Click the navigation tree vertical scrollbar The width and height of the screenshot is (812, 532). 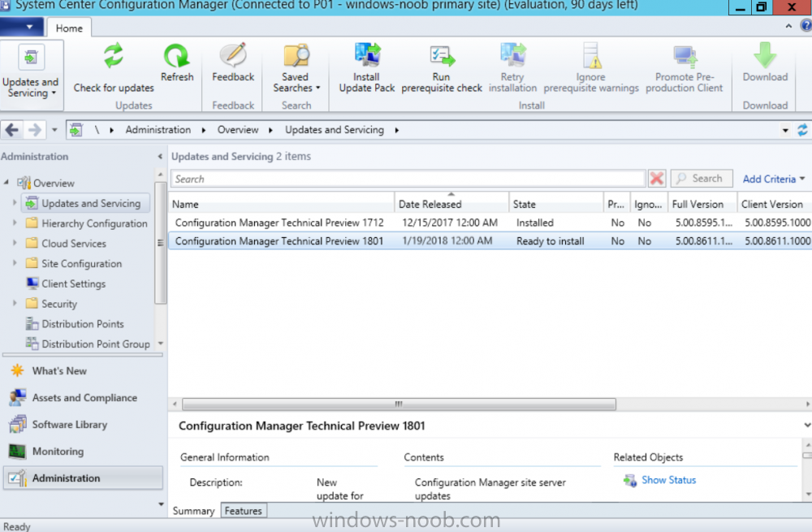(160, 244)
